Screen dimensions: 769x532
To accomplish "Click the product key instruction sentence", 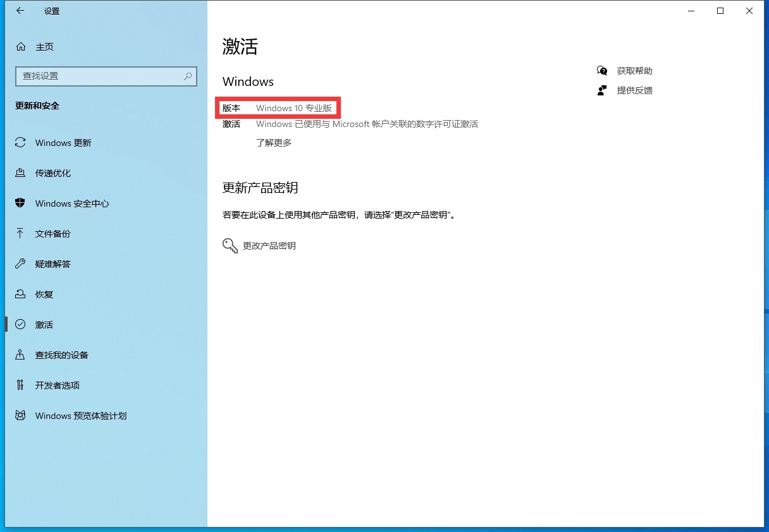I will (x=340, y=215).
